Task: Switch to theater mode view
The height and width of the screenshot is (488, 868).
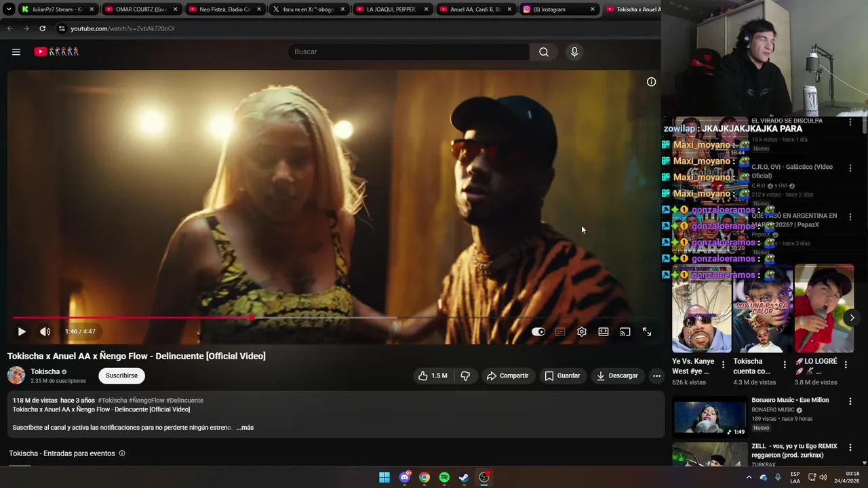Action: click(604, 331)
